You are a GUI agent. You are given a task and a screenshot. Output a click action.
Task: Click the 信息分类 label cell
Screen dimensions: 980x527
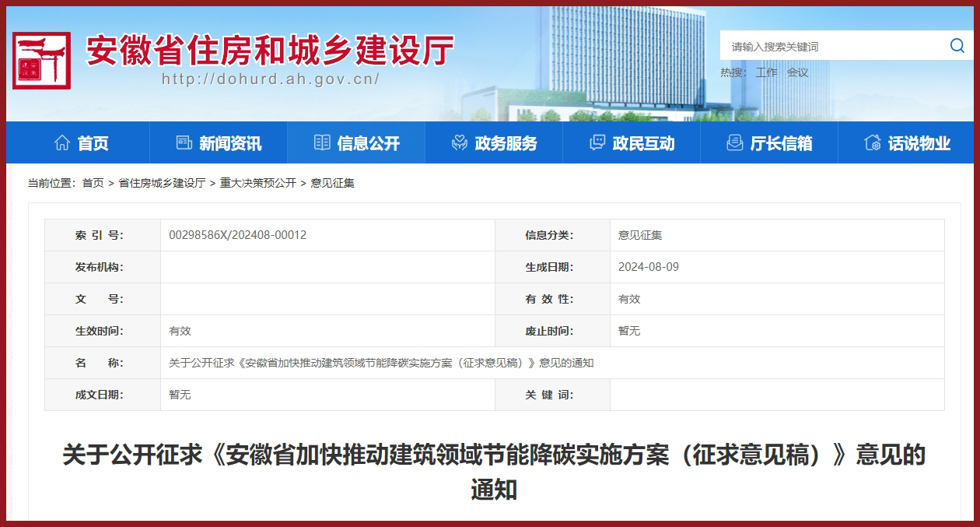point(552,235)
